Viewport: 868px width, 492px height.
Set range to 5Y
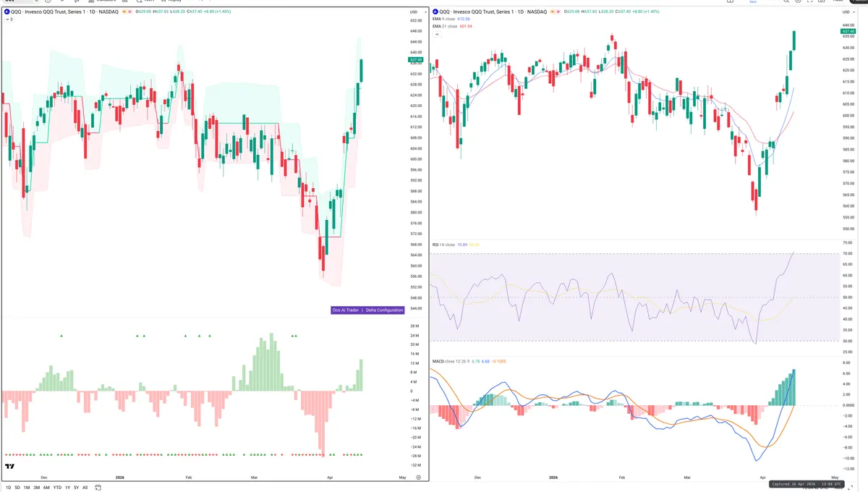[x=76, y=488]
